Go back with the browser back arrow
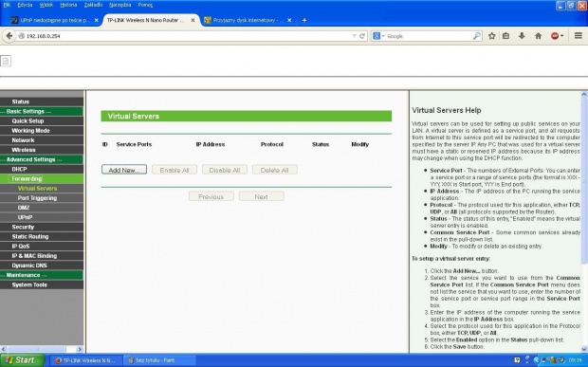588x367 pixels. [9, 36]
